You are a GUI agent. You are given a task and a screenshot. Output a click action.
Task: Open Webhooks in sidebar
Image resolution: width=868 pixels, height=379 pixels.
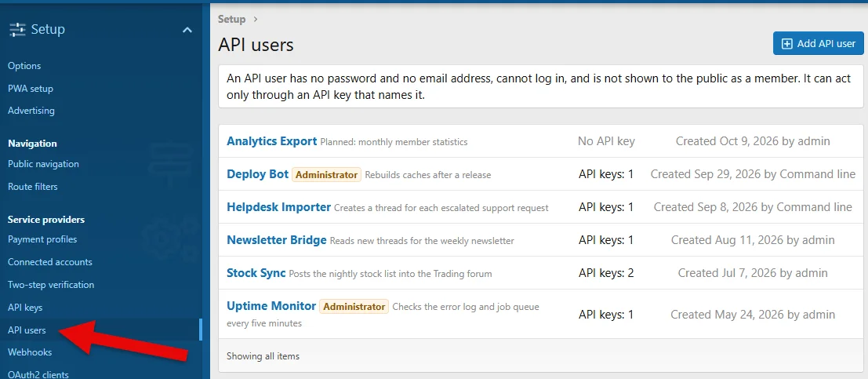(30, 352)
